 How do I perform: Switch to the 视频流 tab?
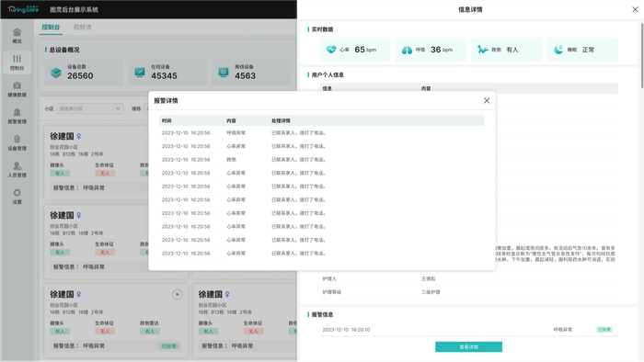click(x=82, y=27)
